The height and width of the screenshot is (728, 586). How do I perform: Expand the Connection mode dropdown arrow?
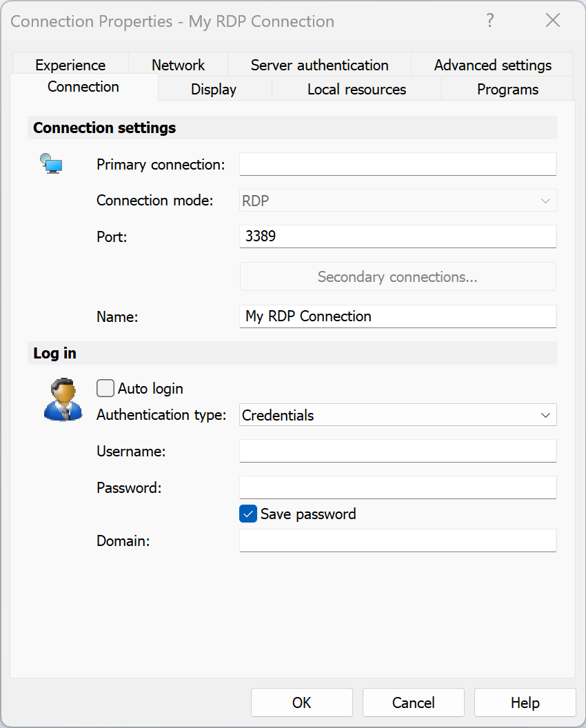click(x=545, y=201)
